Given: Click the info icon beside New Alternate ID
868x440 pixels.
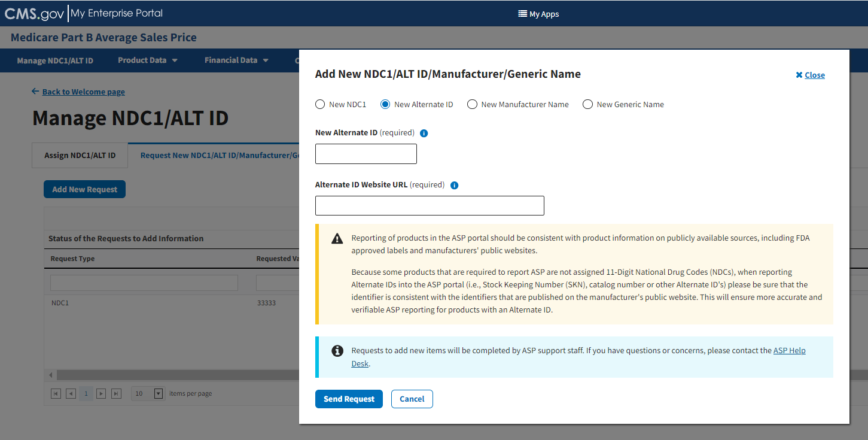Looking at the screenshot, I should click(x=424, y=133).
